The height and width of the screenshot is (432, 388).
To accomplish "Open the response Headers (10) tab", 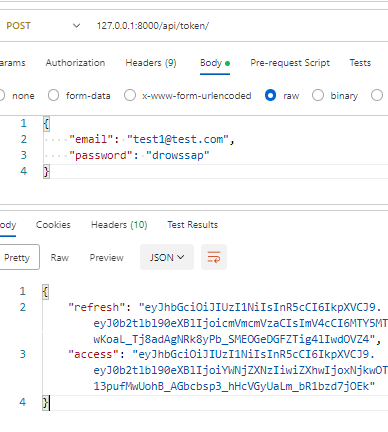I will click(119, 225).
